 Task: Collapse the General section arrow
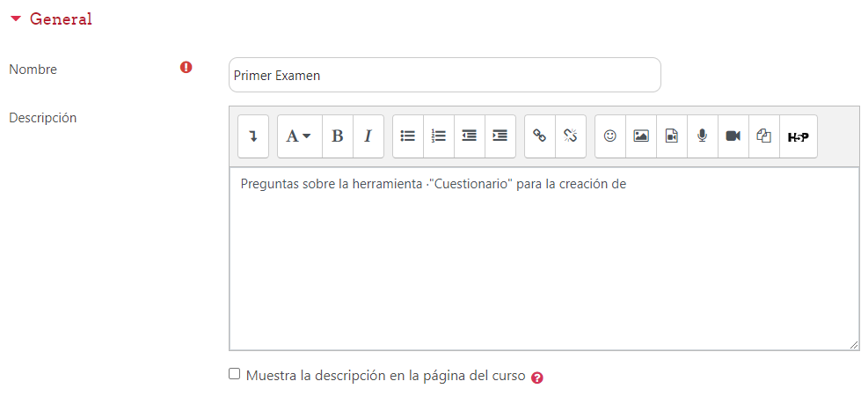16,19
